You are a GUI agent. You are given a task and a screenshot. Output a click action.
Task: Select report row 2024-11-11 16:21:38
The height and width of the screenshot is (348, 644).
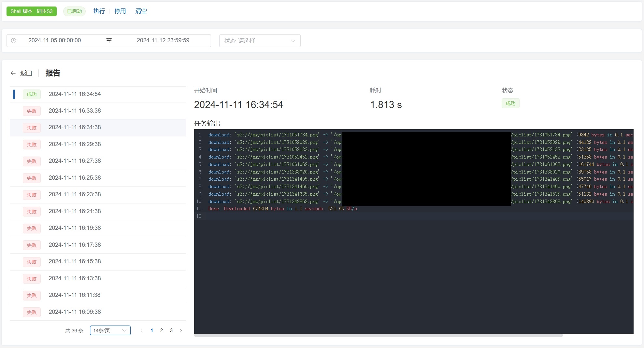98,212
